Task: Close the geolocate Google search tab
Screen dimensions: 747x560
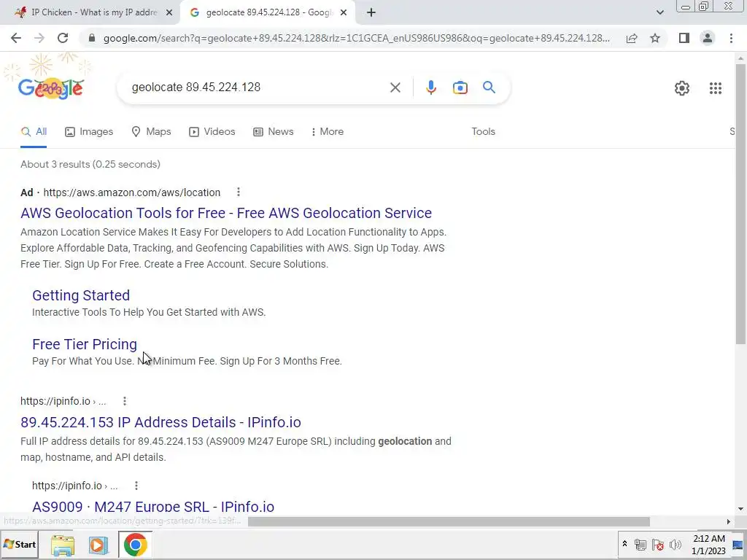Action: (344, 12)
